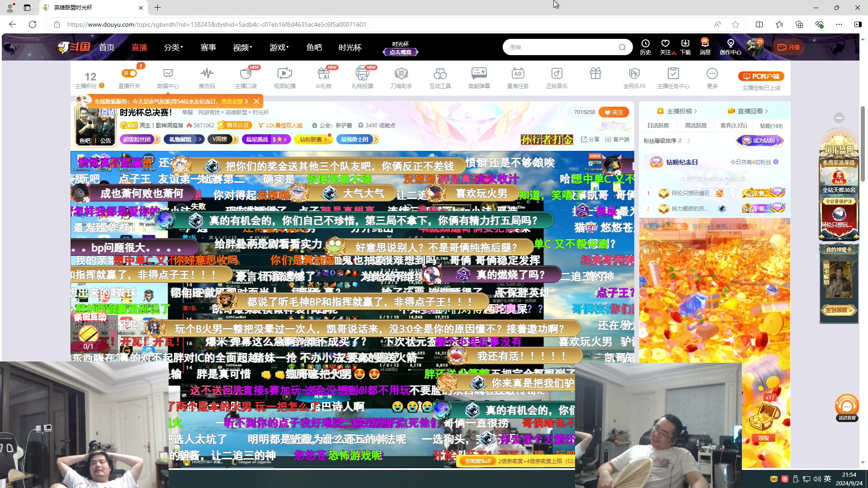Switch to 日活跃度 tab
The image size is (868, 488).
[658, 126]
